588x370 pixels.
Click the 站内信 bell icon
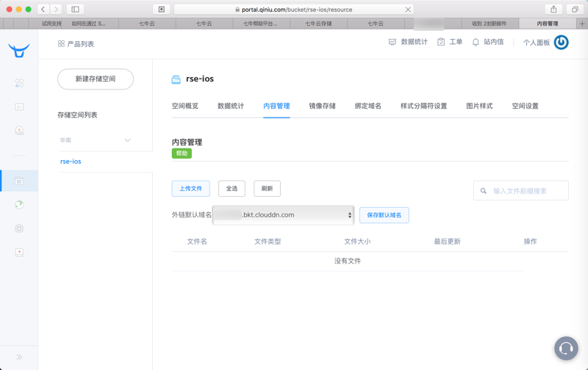[x=476, y=42]
